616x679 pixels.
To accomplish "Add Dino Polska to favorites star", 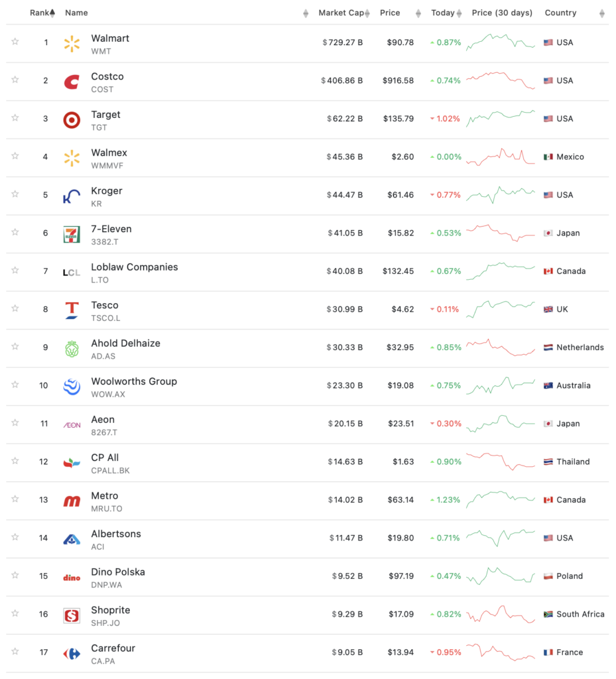I will 15,576.
